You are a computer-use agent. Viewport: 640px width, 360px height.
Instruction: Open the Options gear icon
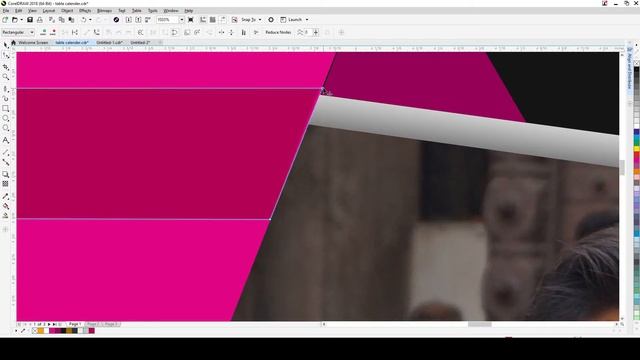271,20
